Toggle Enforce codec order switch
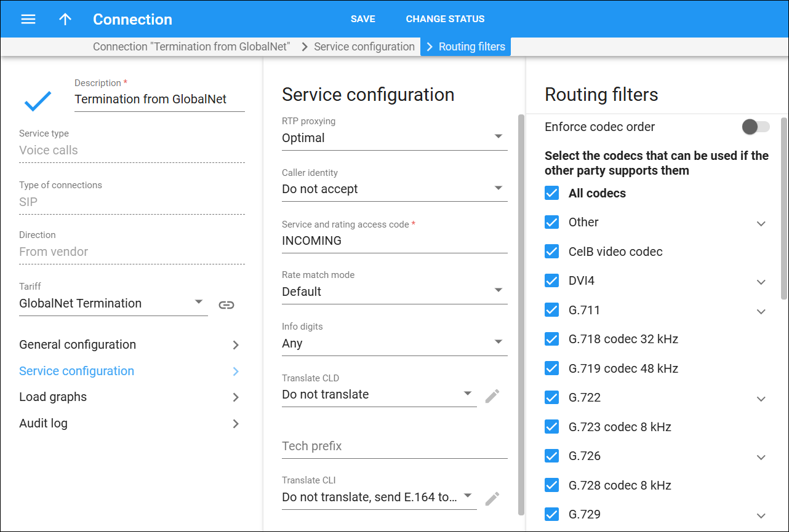 click(756, 127)
